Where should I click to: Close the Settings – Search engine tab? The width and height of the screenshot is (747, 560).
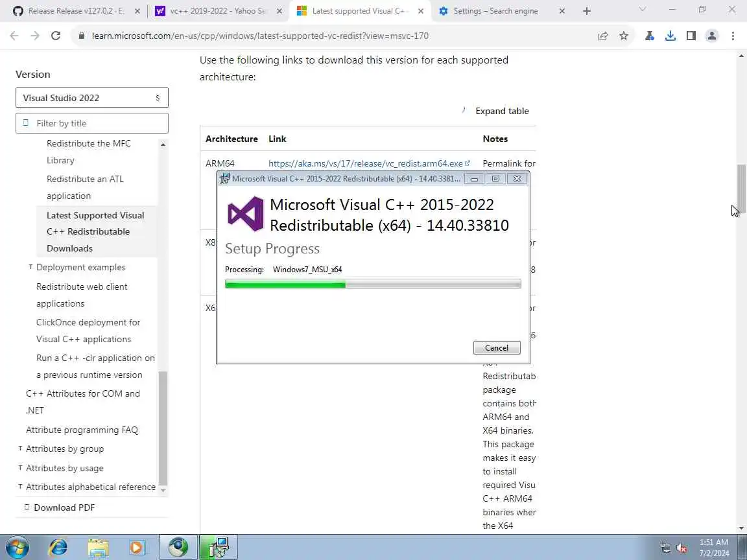(562, 11)
